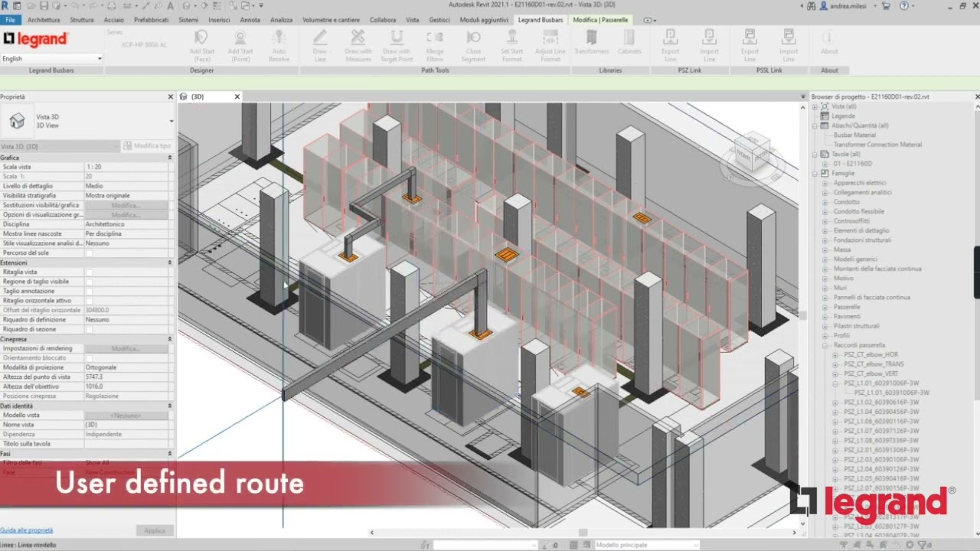Toggle the Orientamento bloccato checkbox
Viewport: 980px width, 551px height.
pos(89,358)
